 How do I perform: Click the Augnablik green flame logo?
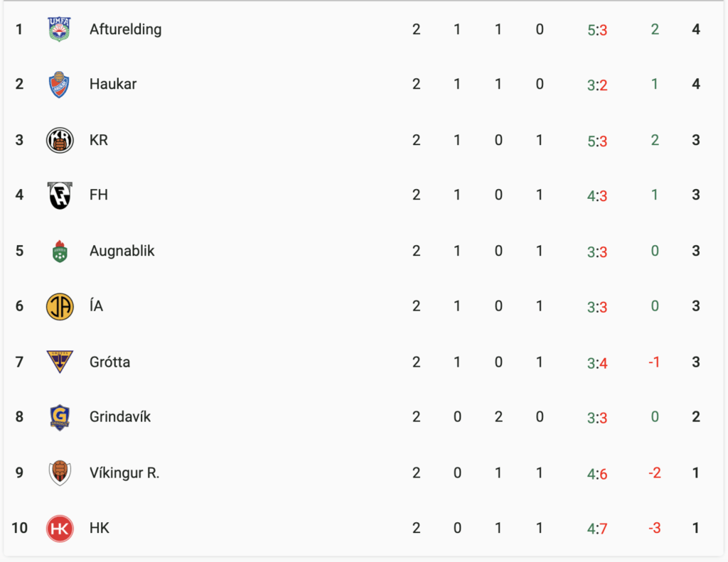click(x=60, y=251)
